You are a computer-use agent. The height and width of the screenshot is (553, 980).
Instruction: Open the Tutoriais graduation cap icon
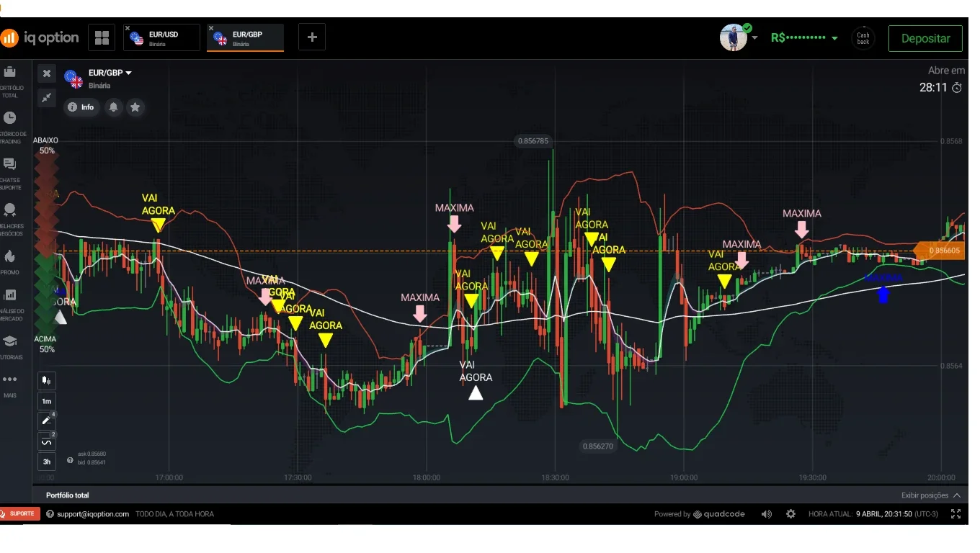click(10, 341)
